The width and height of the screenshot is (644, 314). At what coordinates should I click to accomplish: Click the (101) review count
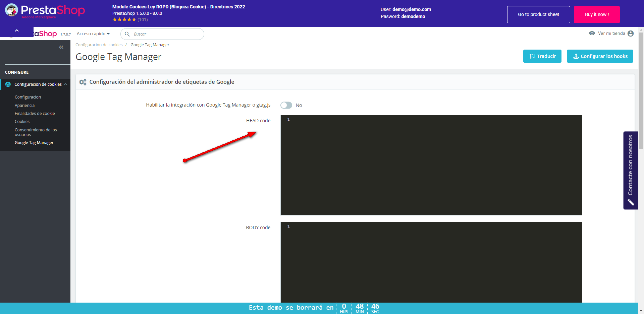coord(143,19)
